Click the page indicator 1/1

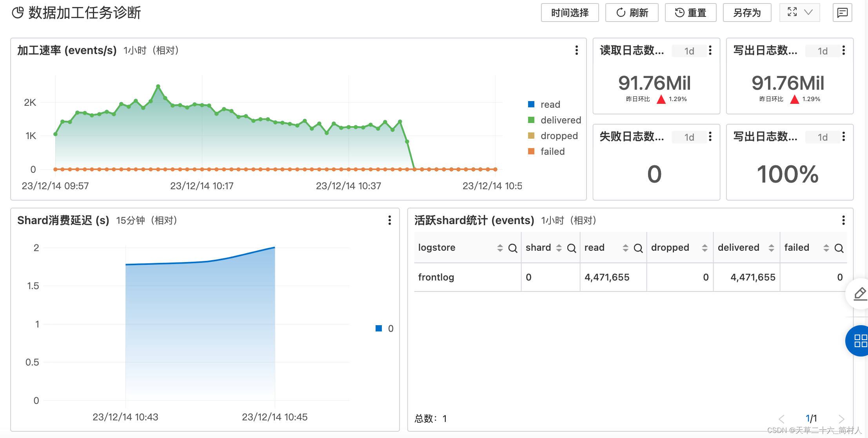tap(811, 418)
